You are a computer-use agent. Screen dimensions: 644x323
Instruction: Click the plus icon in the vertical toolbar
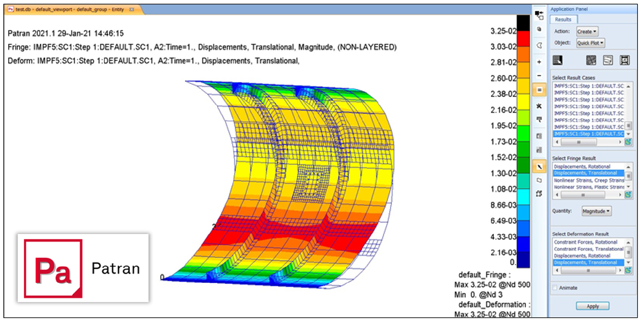[x=539, y=62]
